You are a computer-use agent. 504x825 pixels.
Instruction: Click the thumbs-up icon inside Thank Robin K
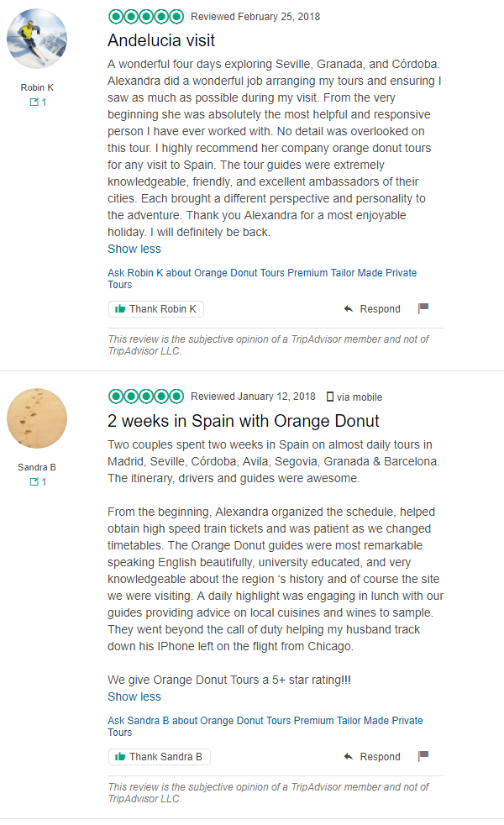point(119,308)
